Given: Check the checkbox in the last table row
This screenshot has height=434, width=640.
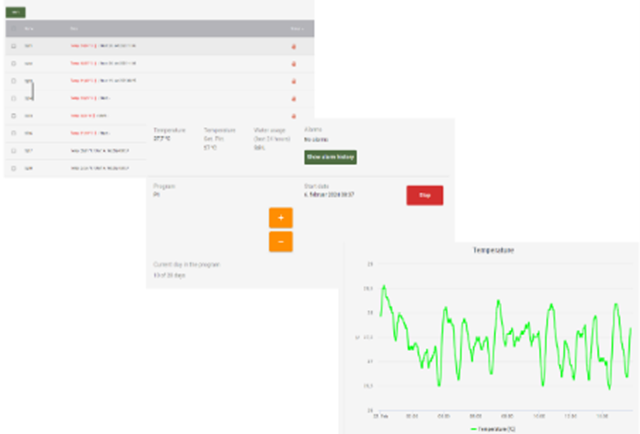Looking at the screenshot, I should pyautogui.click(x=13, y=167).
